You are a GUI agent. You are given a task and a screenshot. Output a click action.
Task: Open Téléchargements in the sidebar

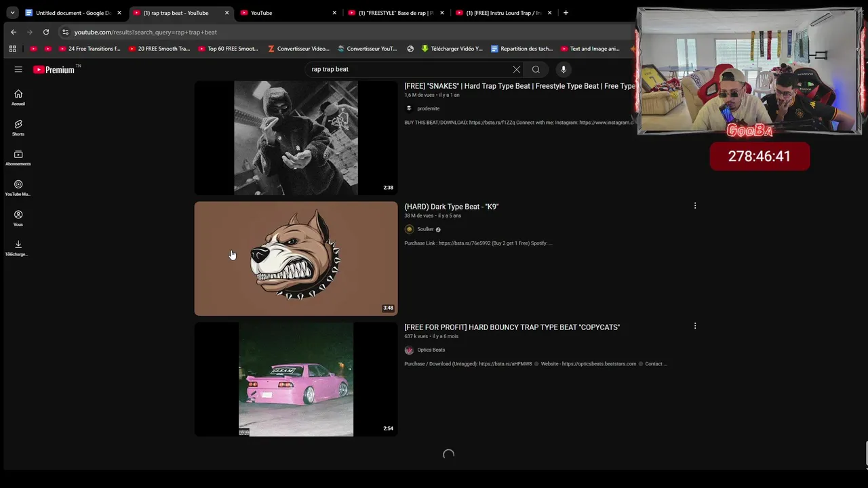18,248
